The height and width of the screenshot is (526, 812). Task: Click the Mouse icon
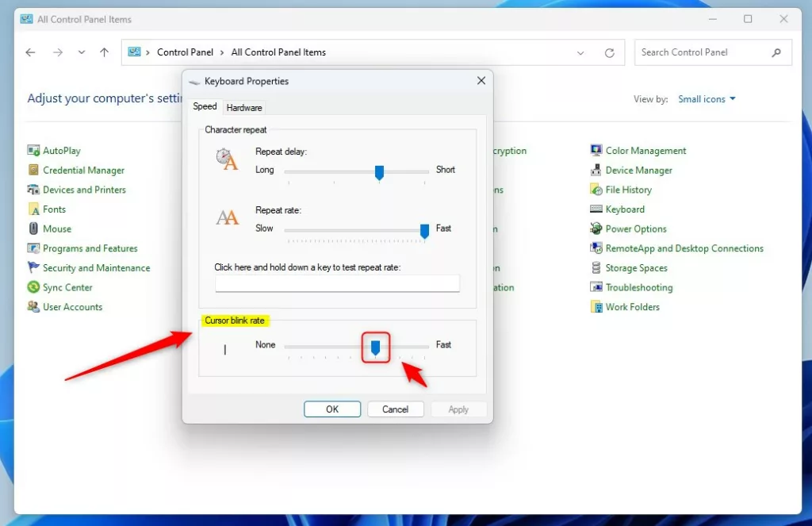33,228
